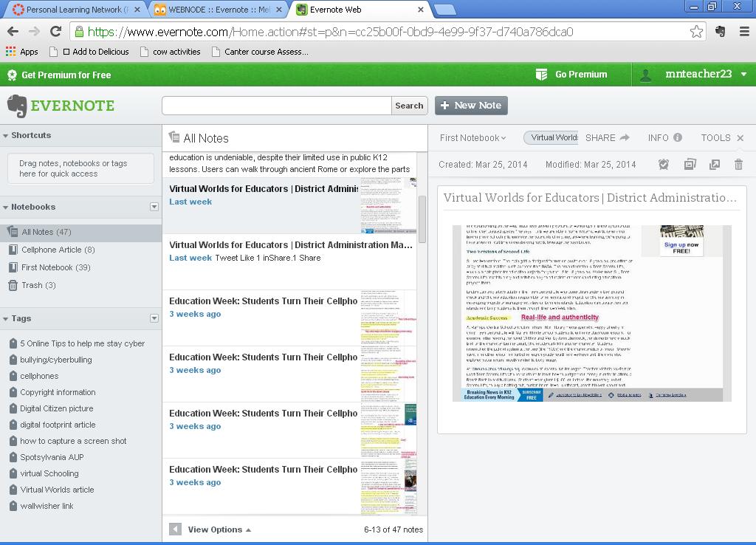This screenshot has height=545, width=756.
Task: Click the search notes input field
Action: click(x=277, y=106)
